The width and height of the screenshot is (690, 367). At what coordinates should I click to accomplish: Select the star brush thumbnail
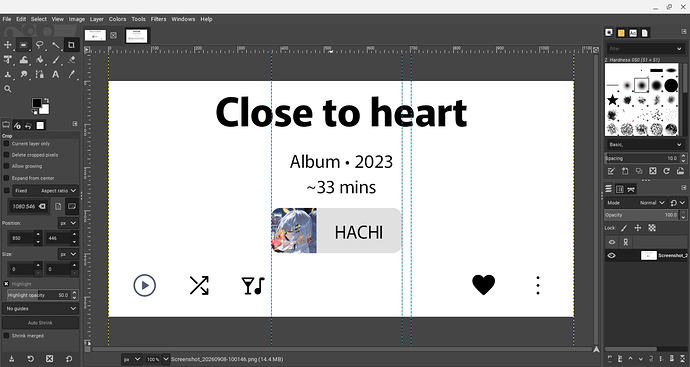612,100
